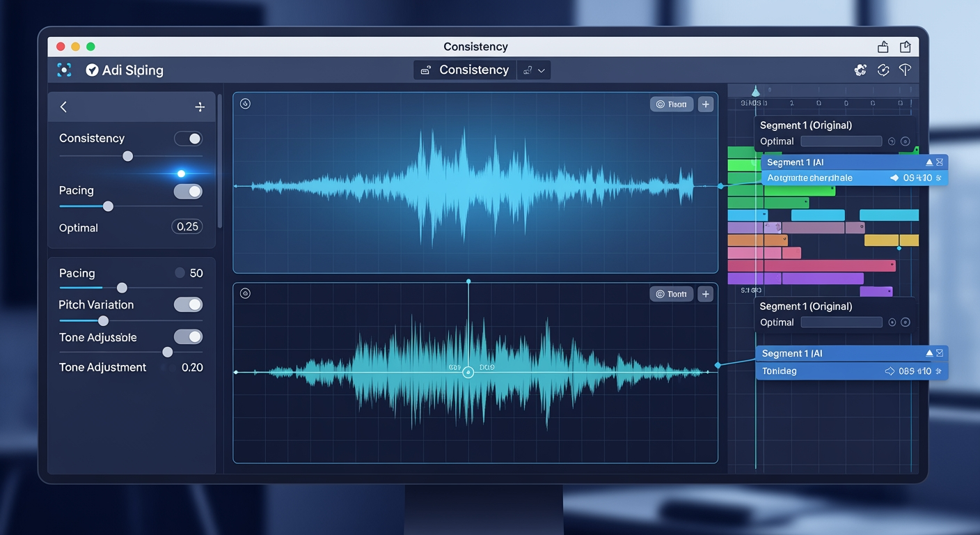Click the duplicate window icon in title bar
This screenshot has width=980, height=535.
pyautogui.click(x=905, y=47)
